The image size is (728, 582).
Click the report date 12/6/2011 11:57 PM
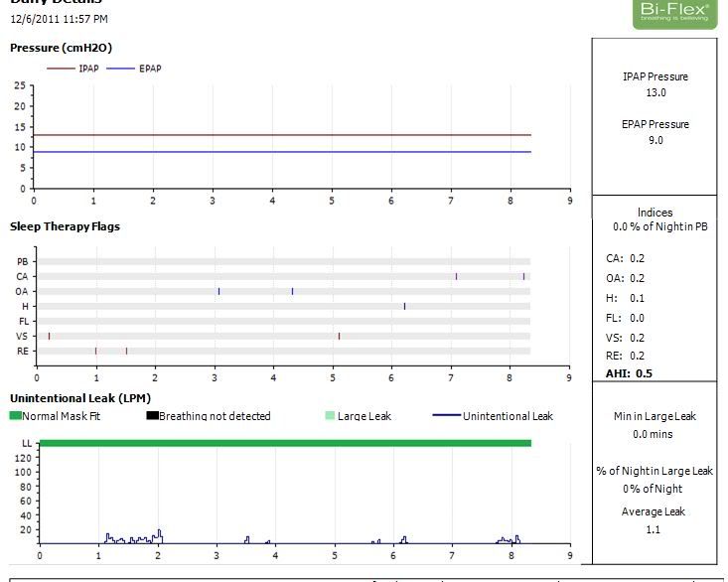coord(59,19)
